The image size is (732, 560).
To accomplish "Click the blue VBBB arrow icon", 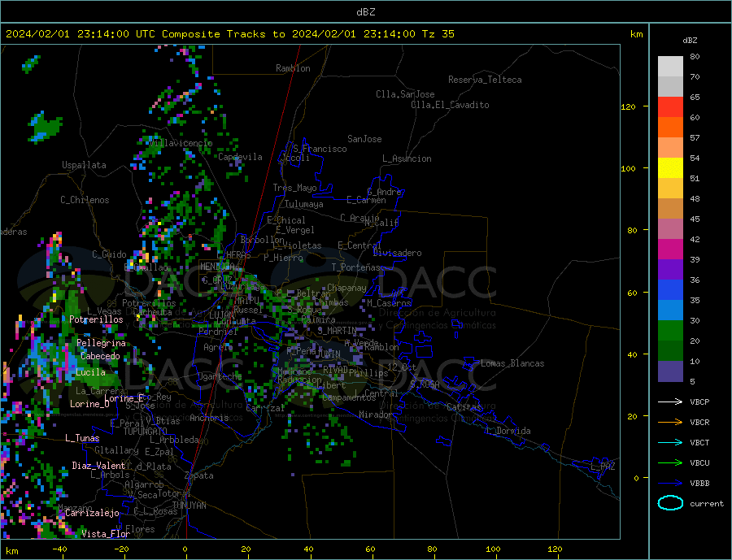I will point(670,483).
